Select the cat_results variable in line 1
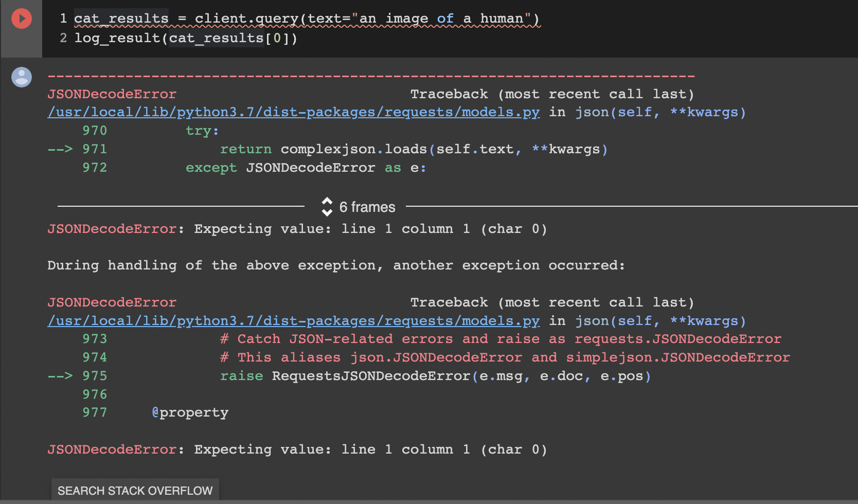 click(x=121, y=18)
